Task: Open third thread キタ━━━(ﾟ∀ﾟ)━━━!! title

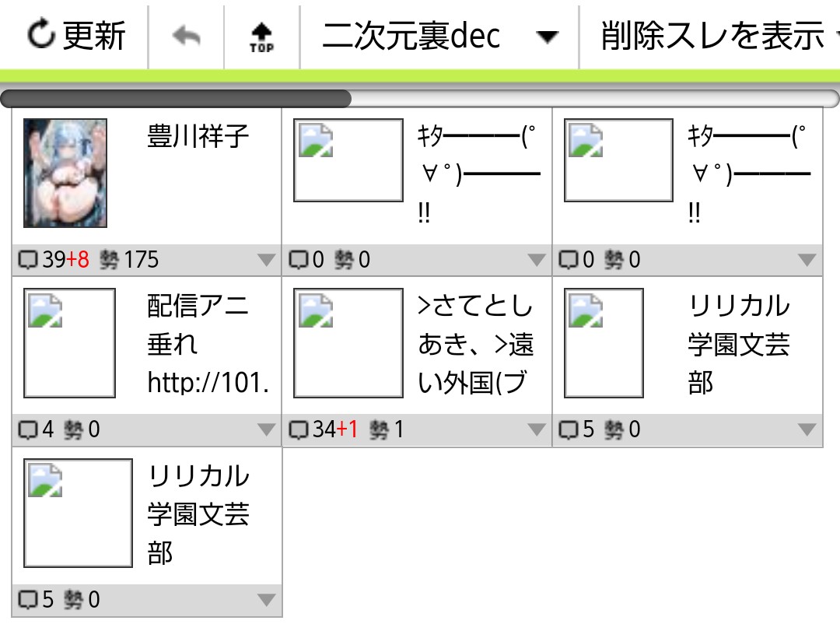Action: (749, 174)
